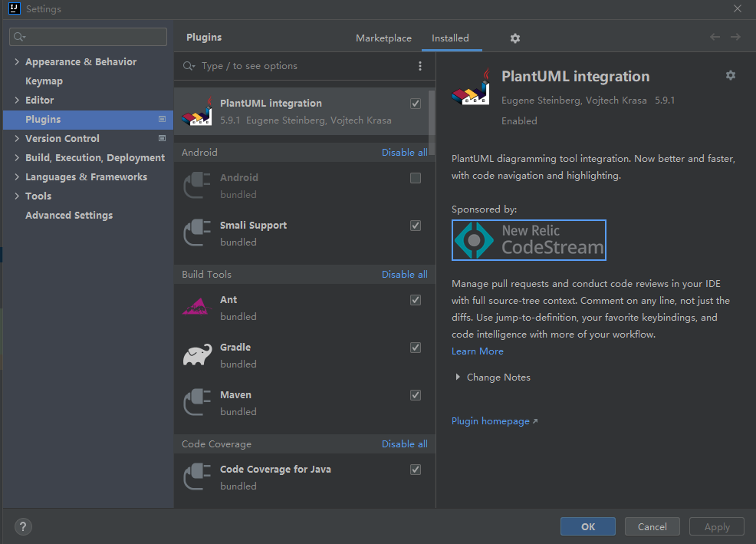This screenshot has height=544, width=756.
Task: Open the Plugin homepage link
Action: (491, 421)
